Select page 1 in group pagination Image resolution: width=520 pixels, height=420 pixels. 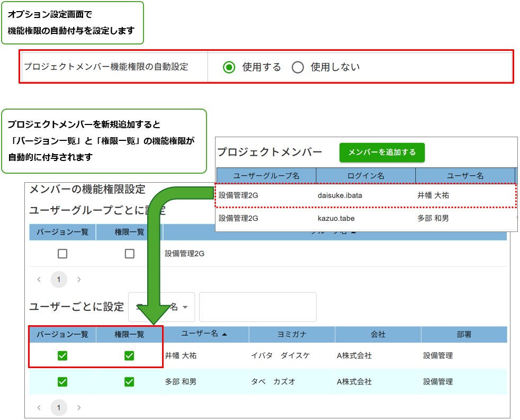pyautogui.click(x=59, y=279)
